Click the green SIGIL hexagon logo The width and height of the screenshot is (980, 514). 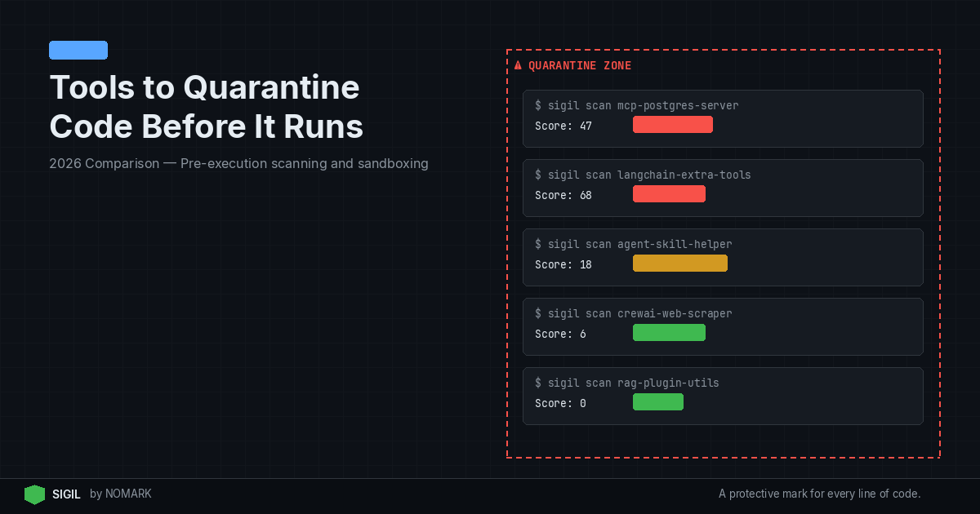tap(34, 494)
